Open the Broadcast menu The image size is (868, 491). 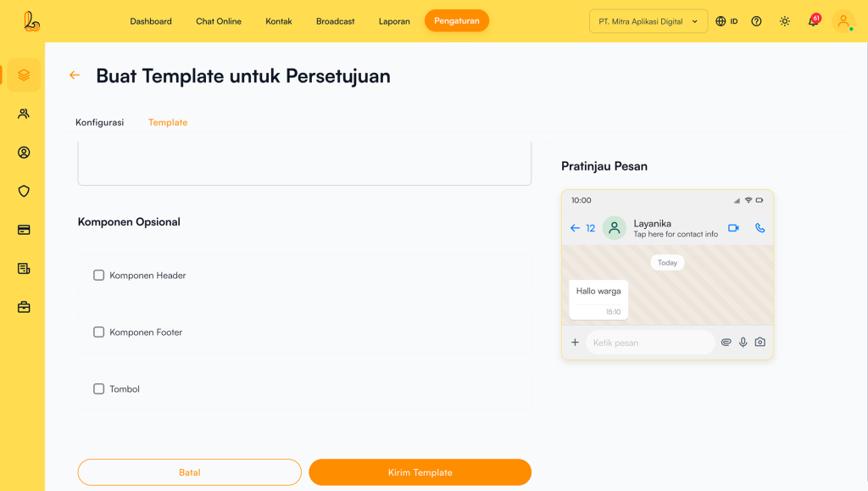pos(336,21)
